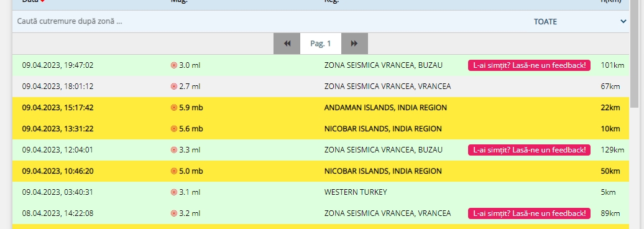Go to next page with forward arrows
This screenshot has height=229, width=644.
[x=354, y=44]
